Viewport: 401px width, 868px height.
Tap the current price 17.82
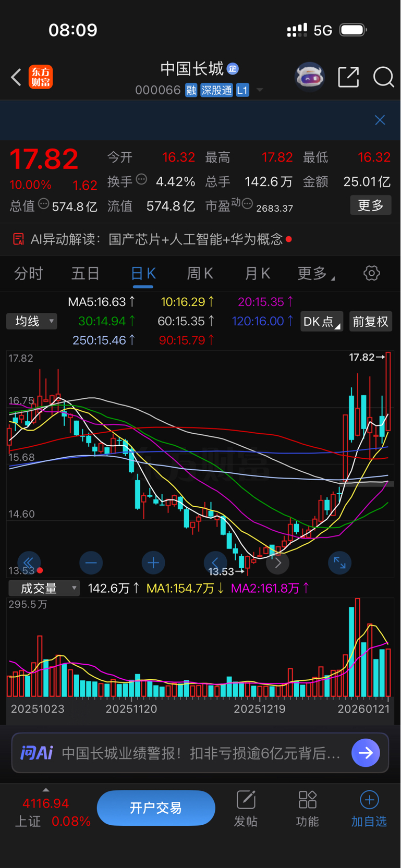click(44, 159)
